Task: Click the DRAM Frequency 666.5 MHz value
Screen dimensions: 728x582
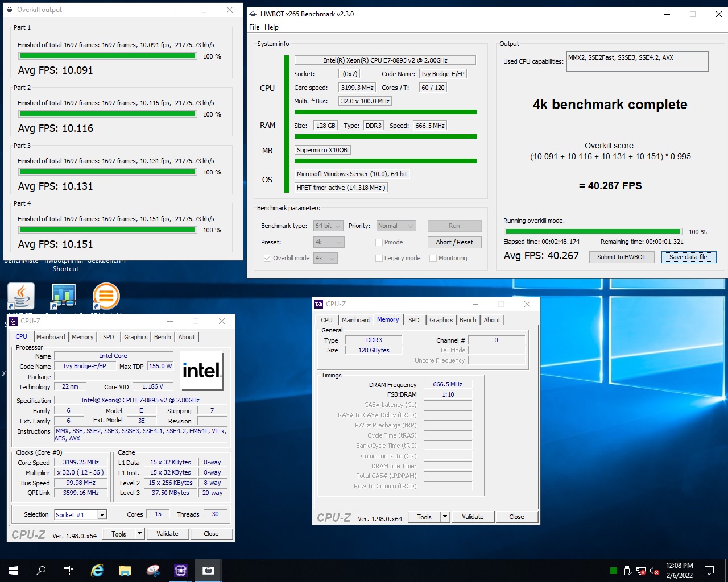Action: pos(448,385)
